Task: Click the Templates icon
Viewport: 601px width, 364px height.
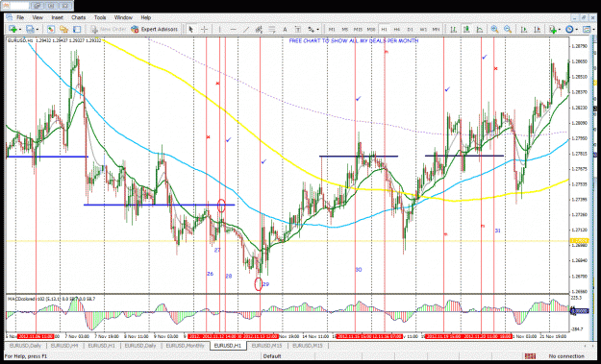Action: click(587, 29)
